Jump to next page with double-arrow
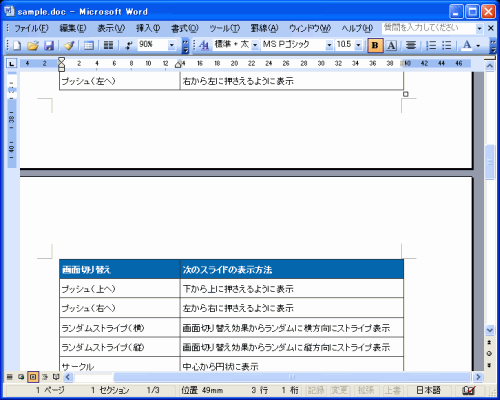Screen dimensions: 500x400 click(x=489, y=365)
